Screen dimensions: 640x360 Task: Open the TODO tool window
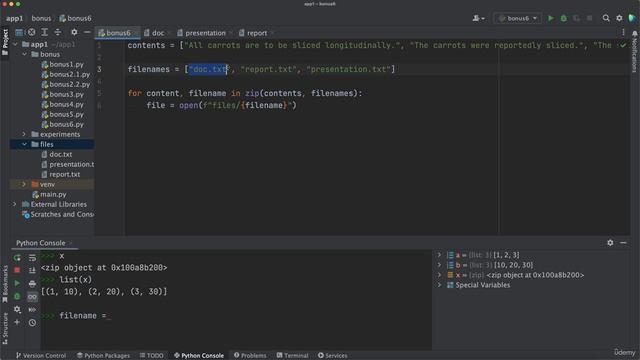151,356
